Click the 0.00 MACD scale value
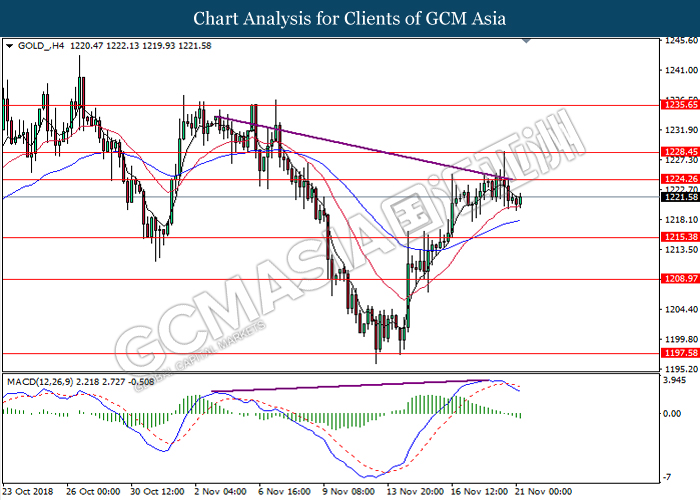The width and height of the screenshot is (700, 500). pyautogui.click(x=672, y=414)
